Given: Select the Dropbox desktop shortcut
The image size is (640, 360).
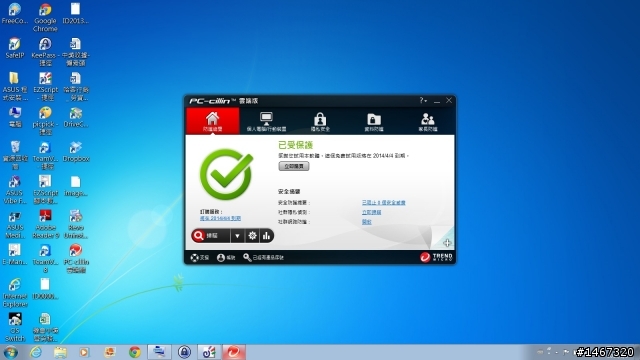Looking at the screenshot, I should coord(76,151).
